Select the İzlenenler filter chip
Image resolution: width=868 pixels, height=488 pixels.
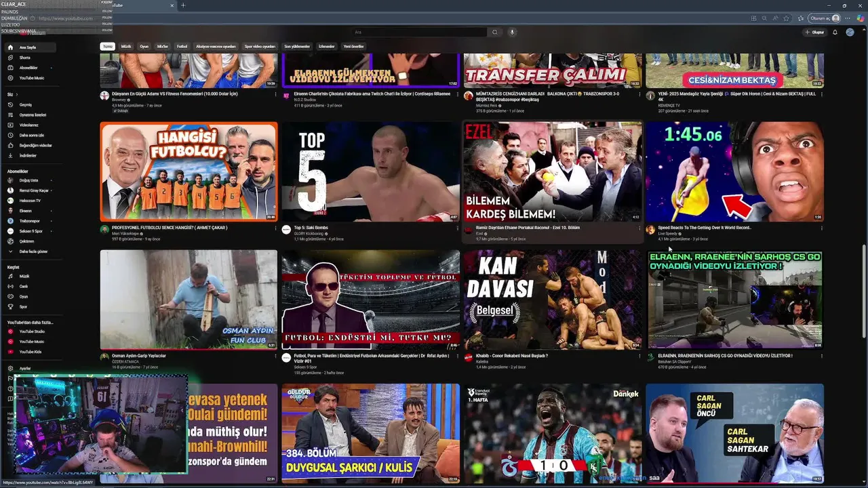[x=327, y=47]
